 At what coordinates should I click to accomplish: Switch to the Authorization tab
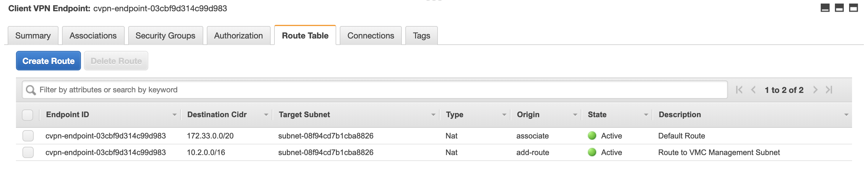click(238, 36)
